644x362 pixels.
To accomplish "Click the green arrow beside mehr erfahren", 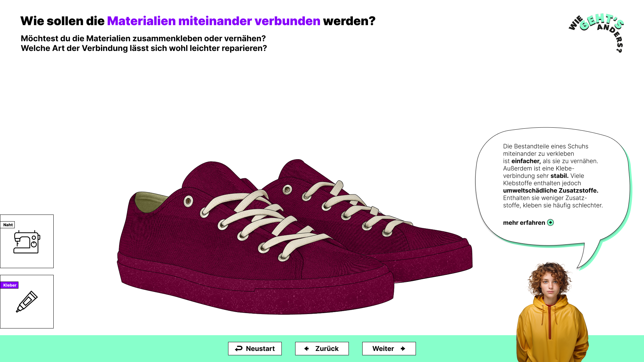I will pos(550,223).
